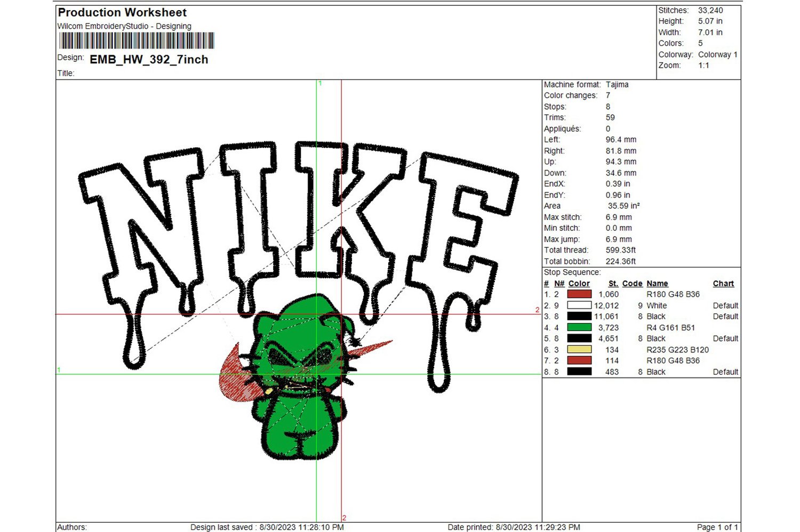Select the "Colorway 1" value
Viewport: 800px width, 532px height.
[x=718, y=54]
